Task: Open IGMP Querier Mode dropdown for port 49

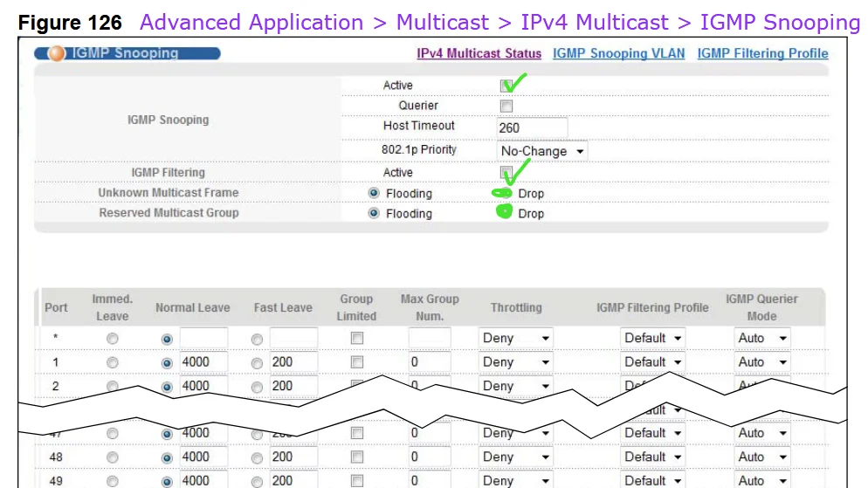Action: (x=762, y=480)
